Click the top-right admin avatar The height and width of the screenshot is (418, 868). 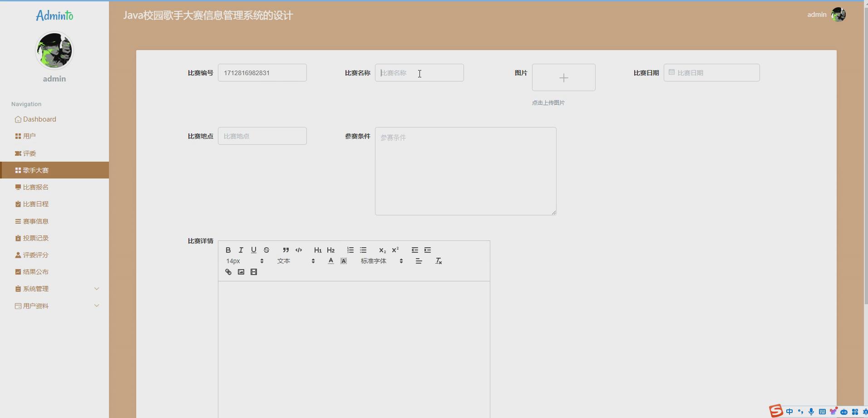coord(838,15)
